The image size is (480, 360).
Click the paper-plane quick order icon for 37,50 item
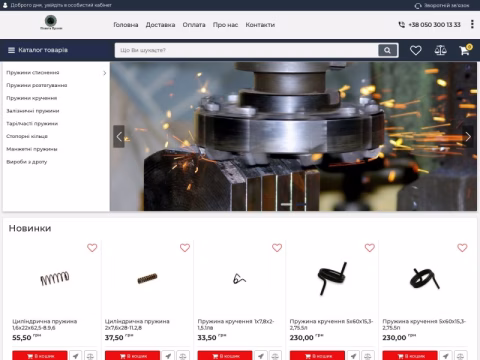(x=168, y=356)
